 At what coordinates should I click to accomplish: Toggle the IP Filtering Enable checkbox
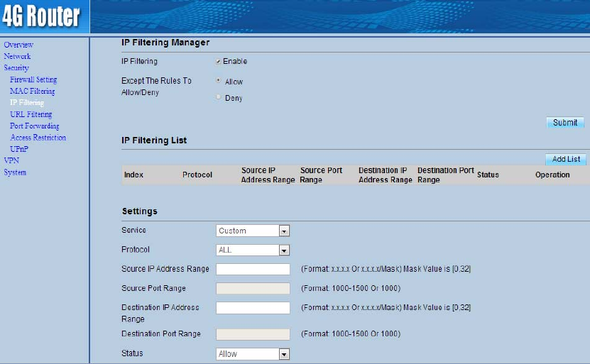pyautogui.click(x=218, y=61)
